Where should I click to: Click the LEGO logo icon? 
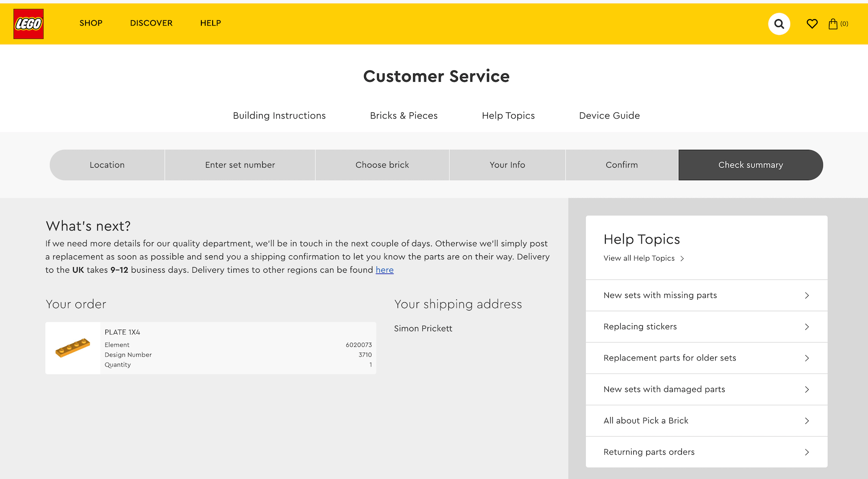tap(28, 23)
